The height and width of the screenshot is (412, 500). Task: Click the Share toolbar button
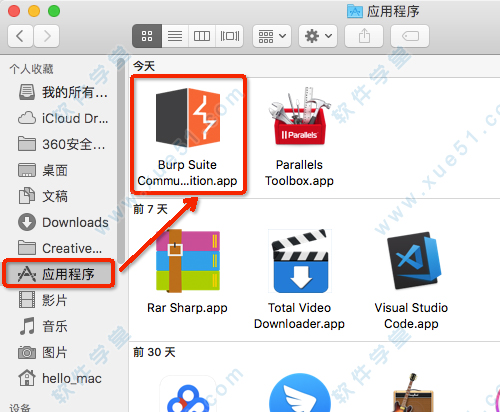(364, 36)
